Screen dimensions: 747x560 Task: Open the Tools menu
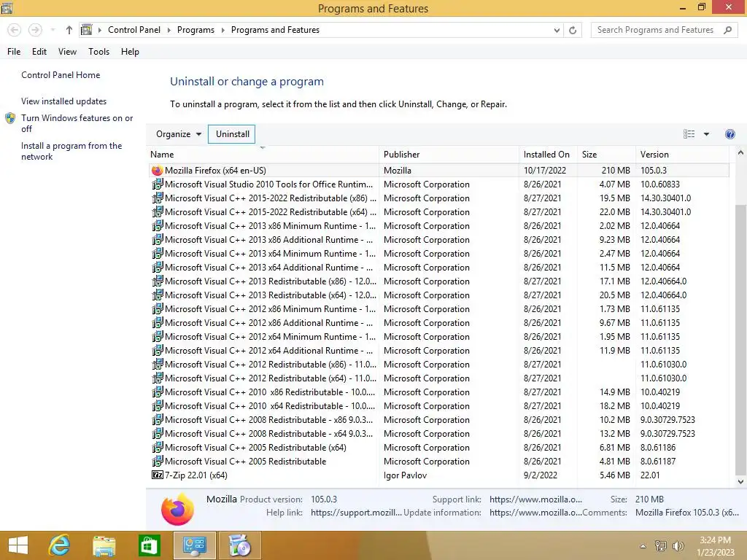98,52
